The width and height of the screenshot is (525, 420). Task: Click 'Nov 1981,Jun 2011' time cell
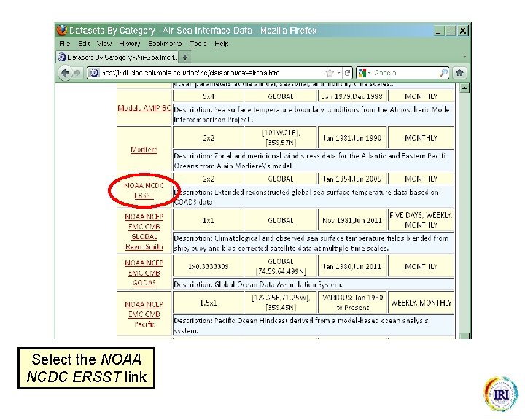[x=352, y=220]
